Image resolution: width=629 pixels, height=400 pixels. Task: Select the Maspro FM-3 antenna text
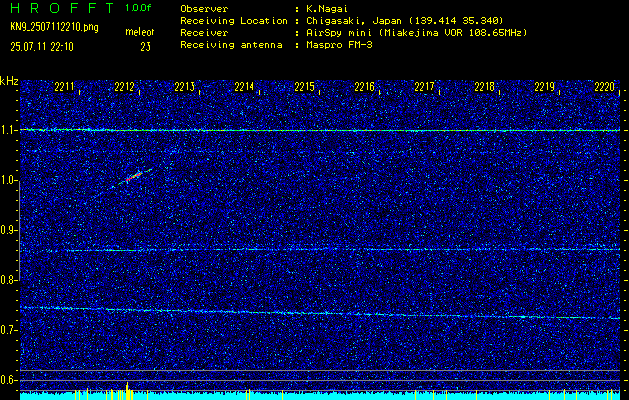point(339,45)
